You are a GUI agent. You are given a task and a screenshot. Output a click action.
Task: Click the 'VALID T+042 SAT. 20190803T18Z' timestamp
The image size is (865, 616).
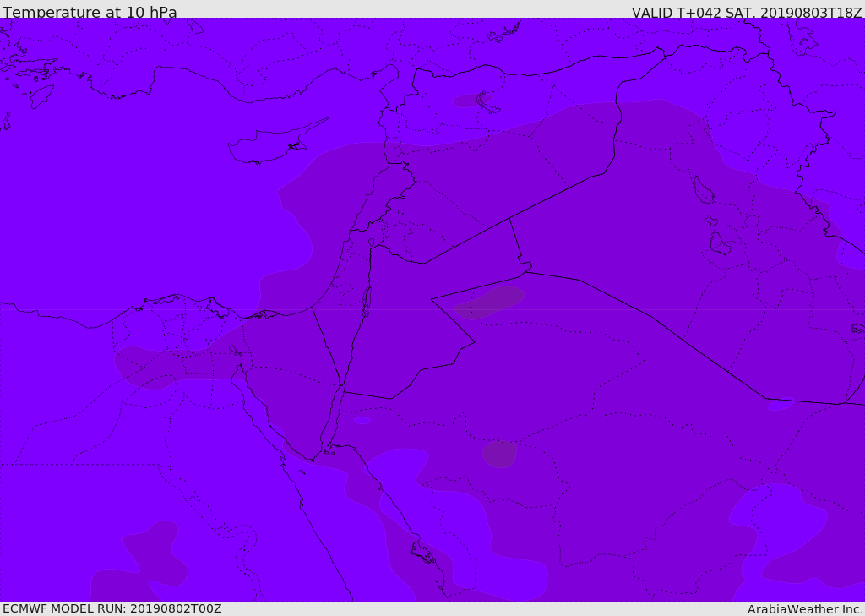(747, 12)
